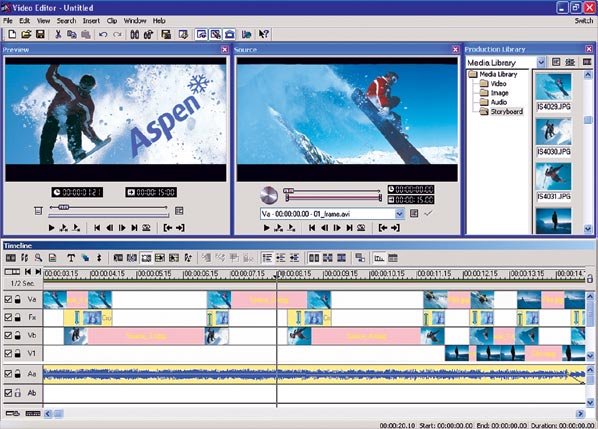Select the Video folder in library
Screen dimensions: 598x429
tap(494, 84)
